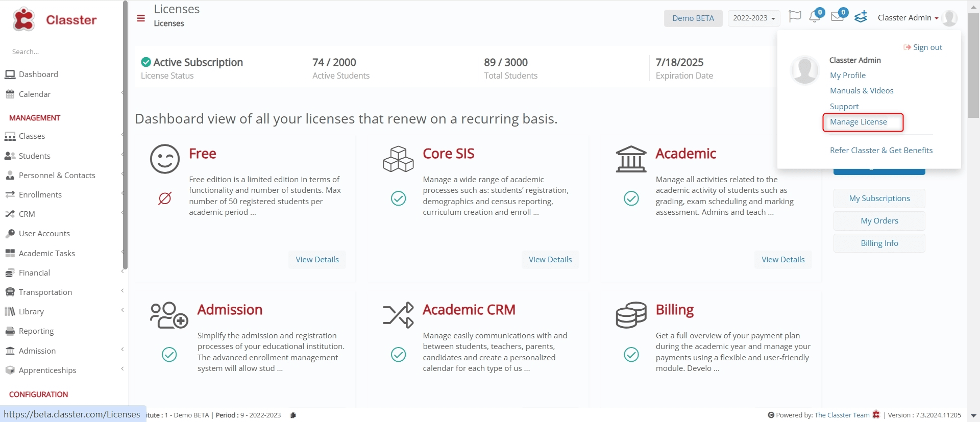Click the Billing coins icon
This screenshot has width=980, height=422.
click(631, 315)
